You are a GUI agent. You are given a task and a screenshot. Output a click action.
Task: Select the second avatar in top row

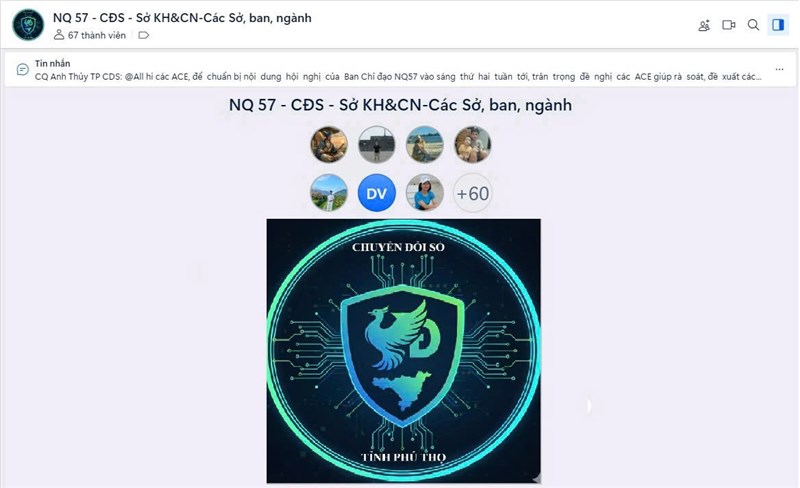click(x=377, y=144)
